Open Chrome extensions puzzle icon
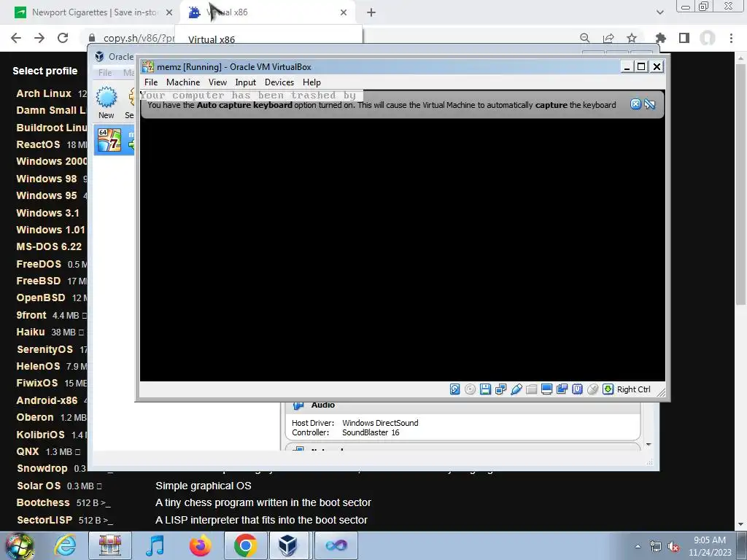 click(660, 38)
